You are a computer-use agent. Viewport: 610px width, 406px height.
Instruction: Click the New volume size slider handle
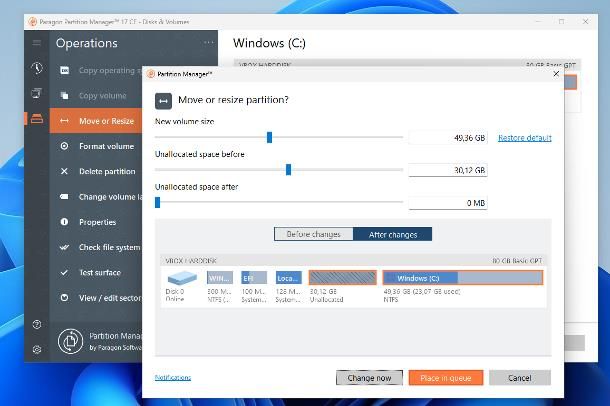[x=269, y=137]
